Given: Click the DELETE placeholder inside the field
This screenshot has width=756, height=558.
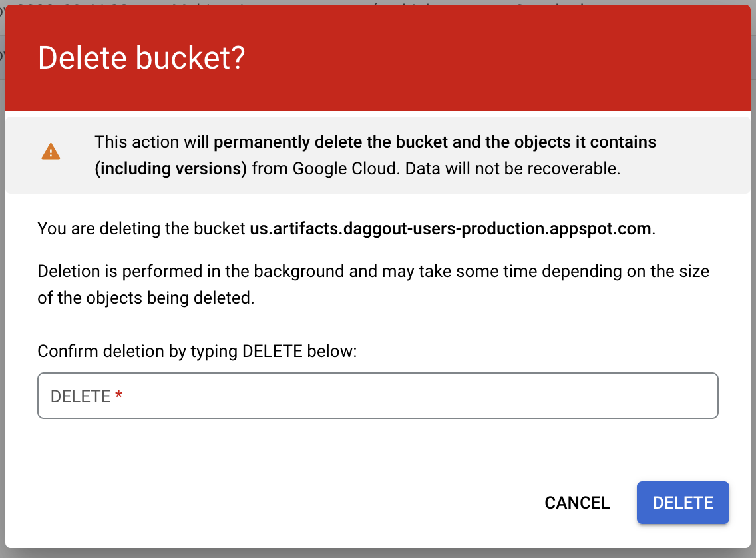Looking at the screenshot, I should [81, 397].
